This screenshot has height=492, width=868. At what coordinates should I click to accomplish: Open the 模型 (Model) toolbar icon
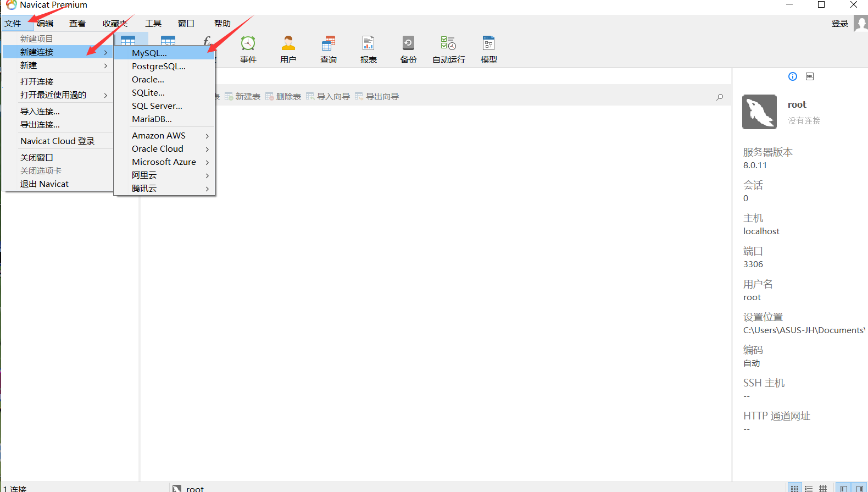click(x=489, y=49)
